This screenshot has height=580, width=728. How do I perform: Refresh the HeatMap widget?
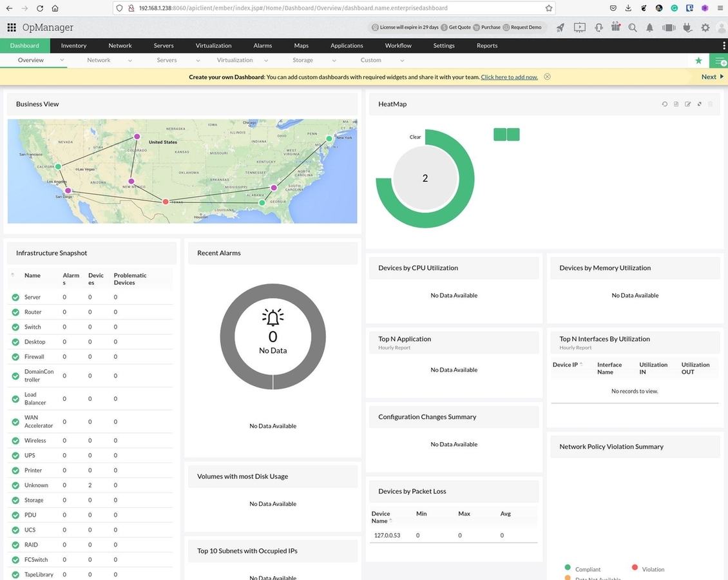[x=664, y=104]
